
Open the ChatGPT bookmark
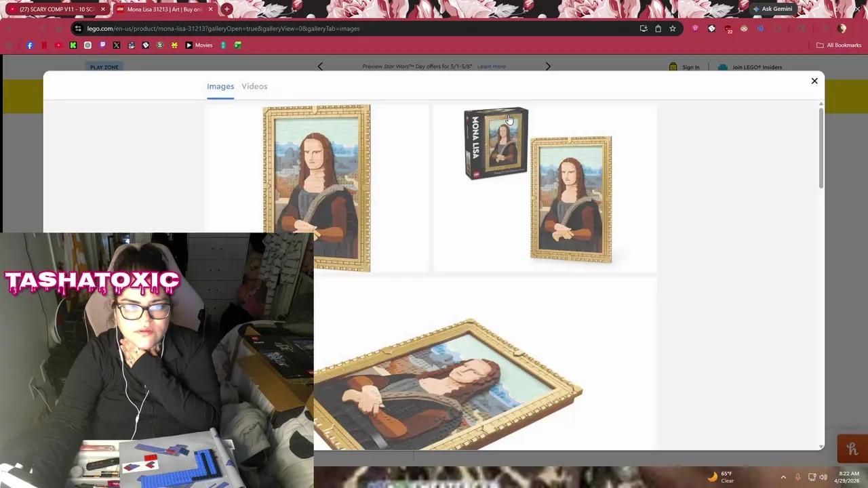87,45
